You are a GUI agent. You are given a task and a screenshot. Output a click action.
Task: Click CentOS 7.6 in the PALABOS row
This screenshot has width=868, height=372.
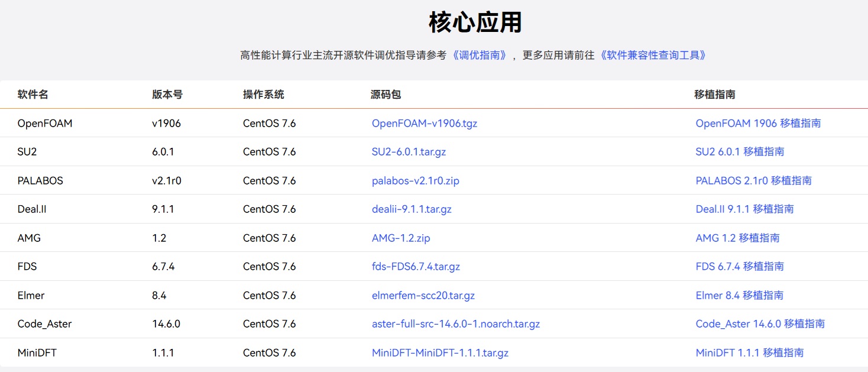pos(269,180)
